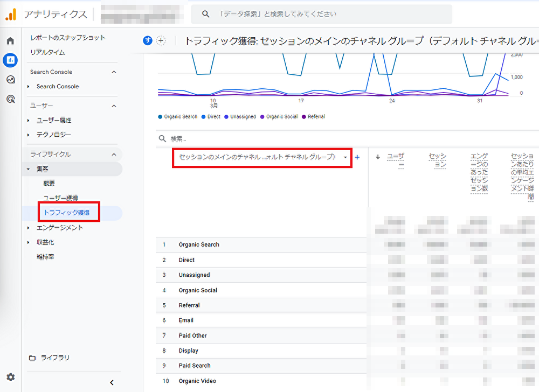Image resolution: width=539 pixels, height=392 pixels.
Task: Open the ライブラリ link
Action: (x=55, y=358)
